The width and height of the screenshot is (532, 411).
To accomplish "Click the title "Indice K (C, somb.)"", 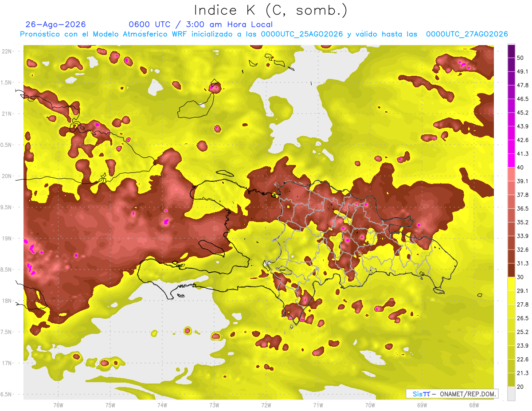I will pos(270,10).
